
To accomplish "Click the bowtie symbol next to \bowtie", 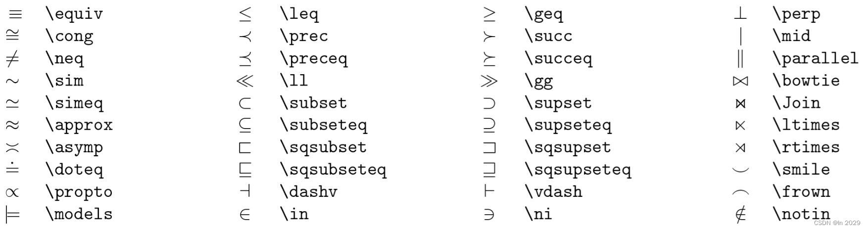I will 740,81.
